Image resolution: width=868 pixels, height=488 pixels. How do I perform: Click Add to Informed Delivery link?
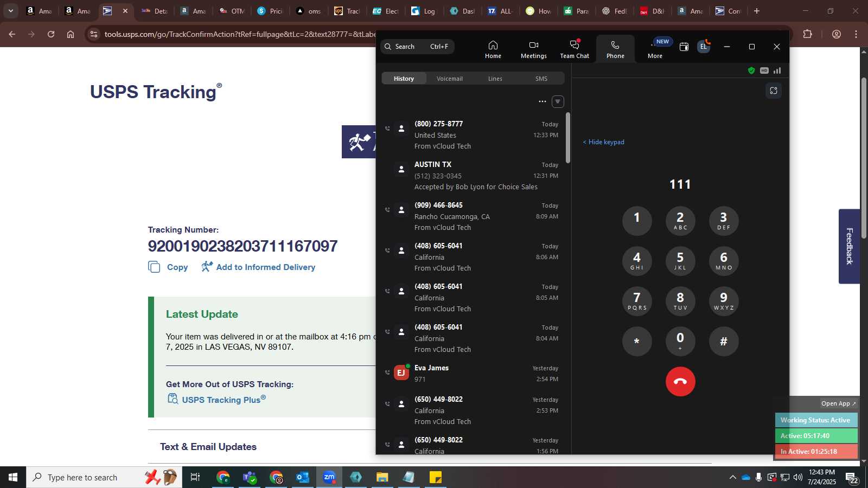(x=258, y=267)
